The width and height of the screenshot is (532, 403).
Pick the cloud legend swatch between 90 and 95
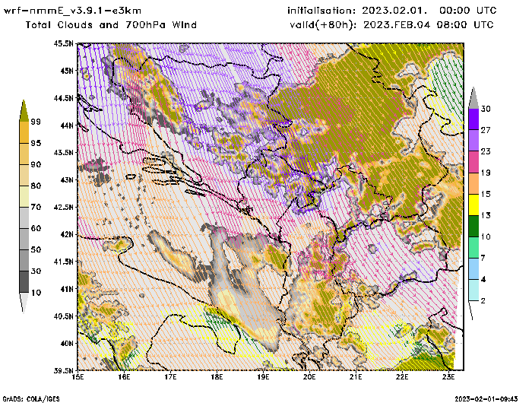tap(24, 154)
